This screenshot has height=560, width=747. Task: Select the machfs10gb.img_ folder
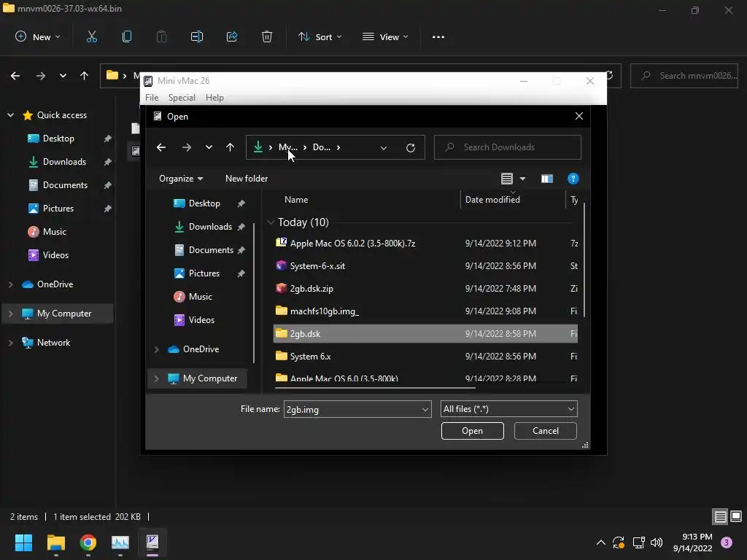(425, 311)
